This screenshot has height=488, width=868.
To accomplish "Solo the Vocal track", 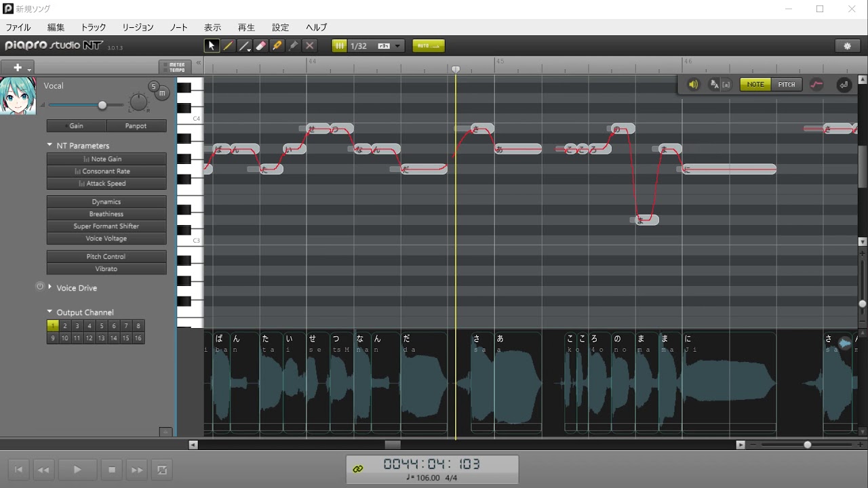I will point(154,87).
